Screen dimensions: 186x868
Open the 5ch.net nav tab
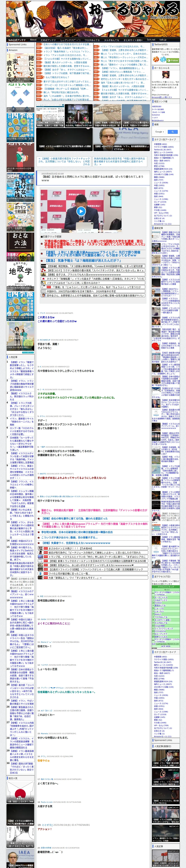(x=151, y=40)
